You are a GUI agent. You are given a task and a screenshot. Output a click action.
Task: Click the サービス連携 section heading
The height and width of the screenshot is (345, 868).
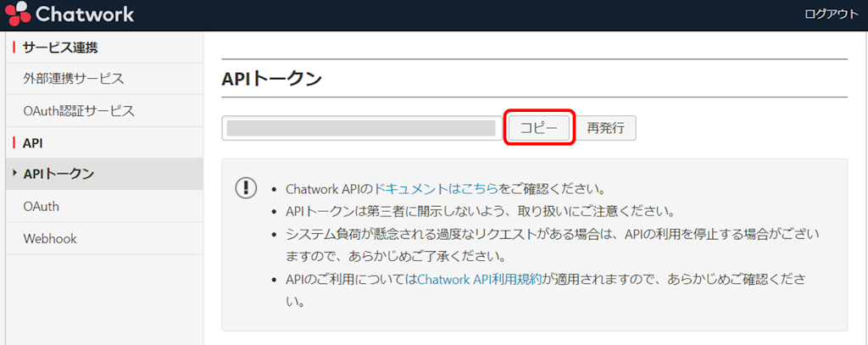[60, 47]
